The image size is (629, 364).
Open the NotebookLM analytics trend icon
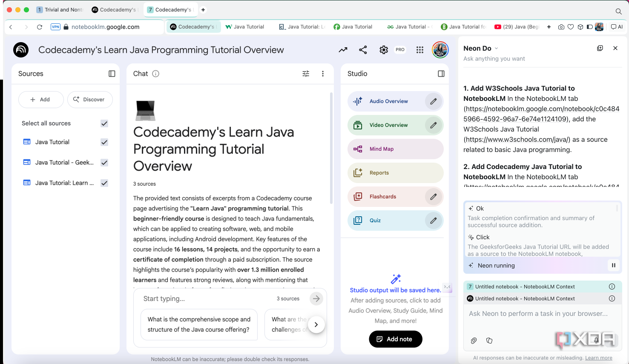click(343, 50)
